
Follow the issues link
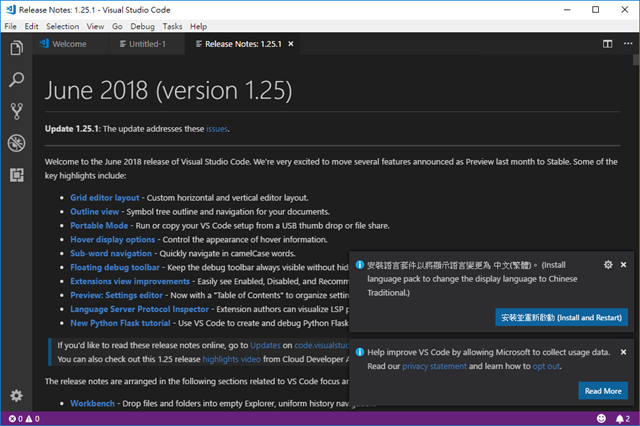coord(217,129)
